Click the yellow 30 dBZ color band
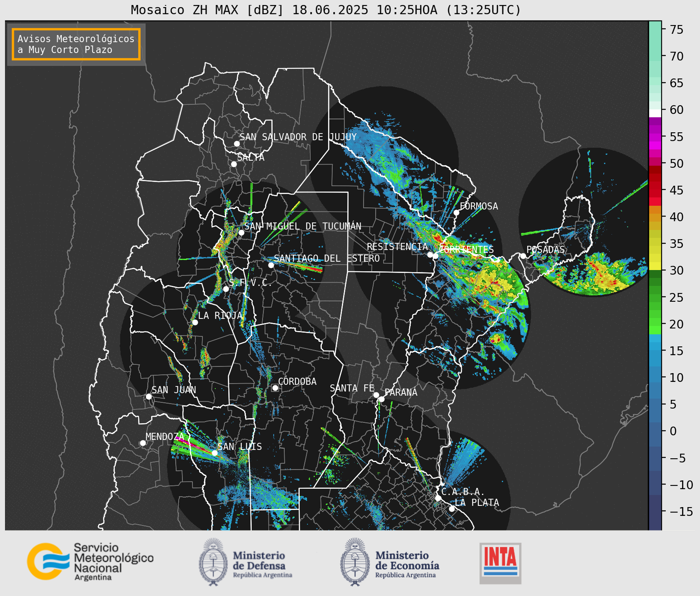The image size is (700, 596). click(x=655, y=266)
